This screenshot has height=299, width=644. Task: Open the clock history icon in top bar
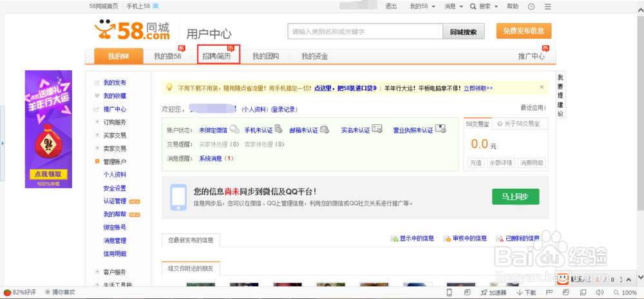tap(531, 6)
